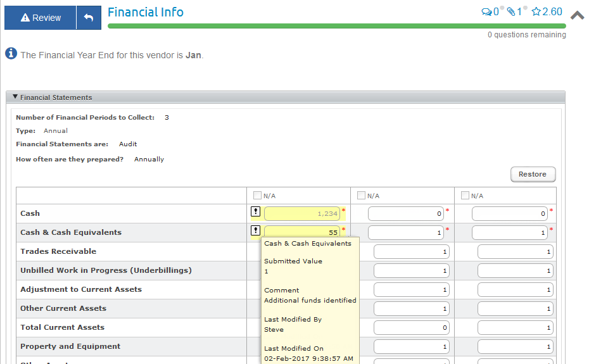This screenshot has height=364, width=589.
Task: Click Cash second period field showing 0
Action: (406, 213)
